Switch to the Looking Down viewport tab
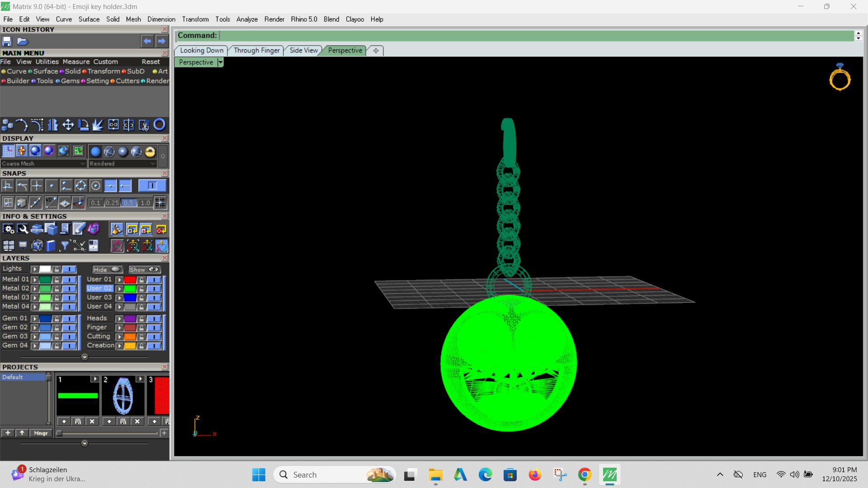Screen dimensions: 868x488 pos(202,50)
